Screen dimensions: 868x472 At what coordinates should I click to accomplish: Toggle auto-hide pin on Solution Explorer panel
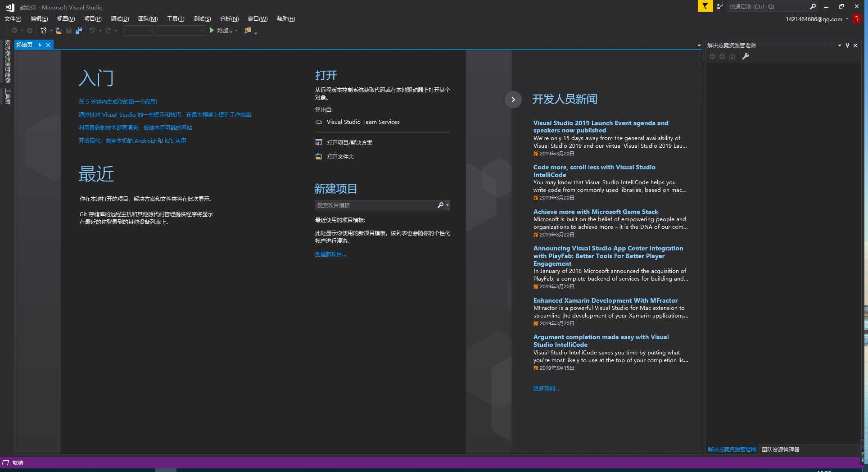tap(847, 45)
